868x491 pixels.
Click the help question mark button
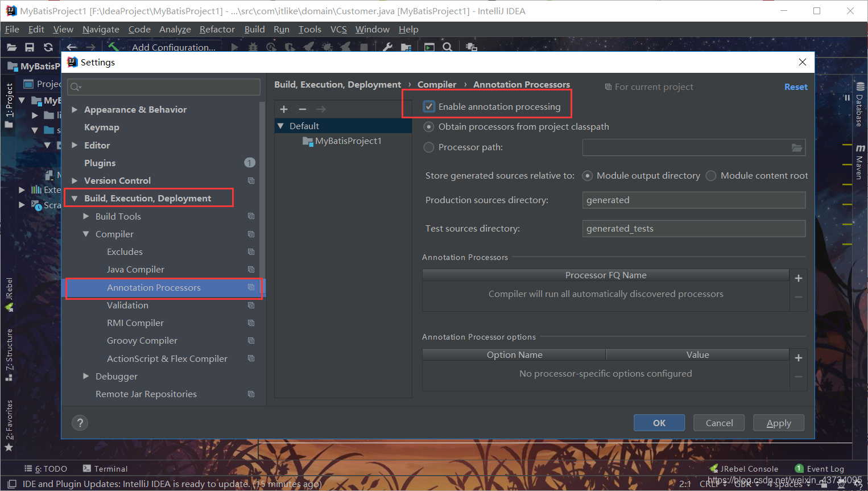click(x=80, y=423)
